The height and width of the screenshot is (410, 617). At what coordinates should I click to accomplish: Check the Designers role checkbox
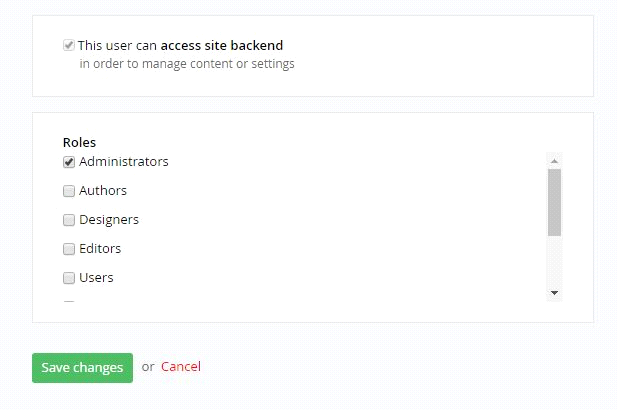(x=69, y=220)
